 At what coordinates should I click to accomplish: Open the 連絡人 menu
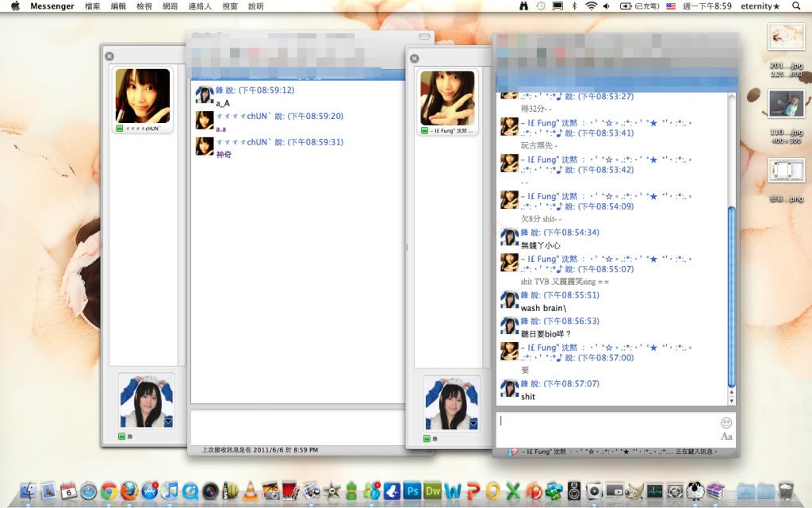199,6
